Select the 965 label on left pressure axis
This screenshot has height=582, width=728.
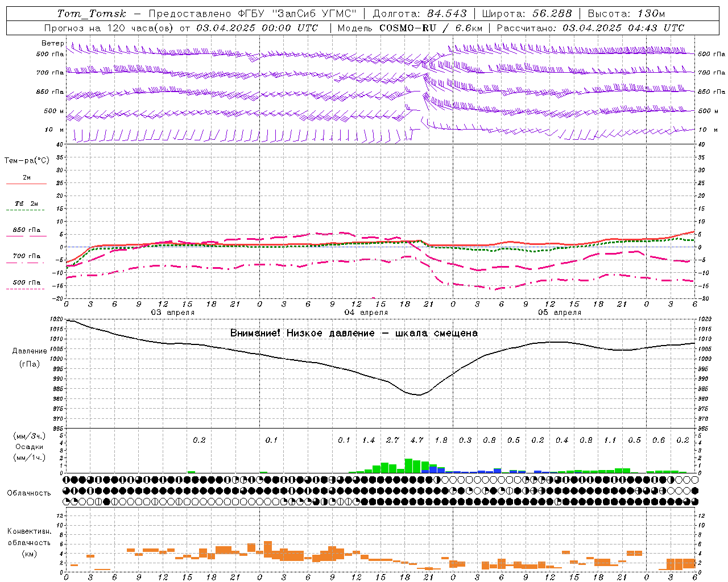pyautogui.click(x=57, y=429)
